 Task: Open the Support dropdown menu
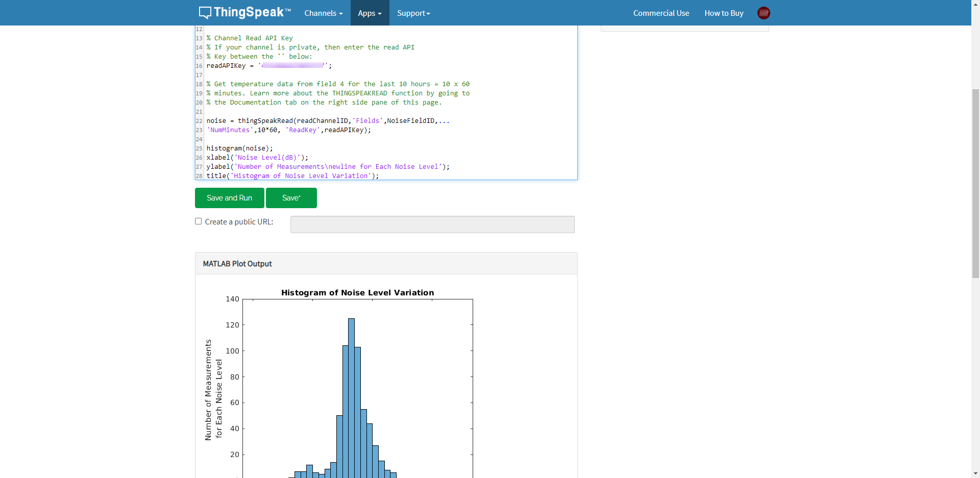coord(413,13)
